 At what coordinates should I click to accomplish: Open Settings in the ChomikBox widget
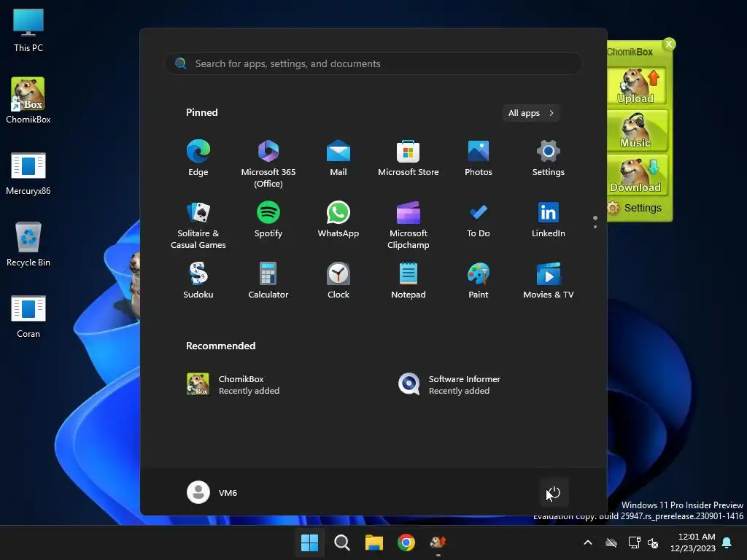[x=635, y=208]
